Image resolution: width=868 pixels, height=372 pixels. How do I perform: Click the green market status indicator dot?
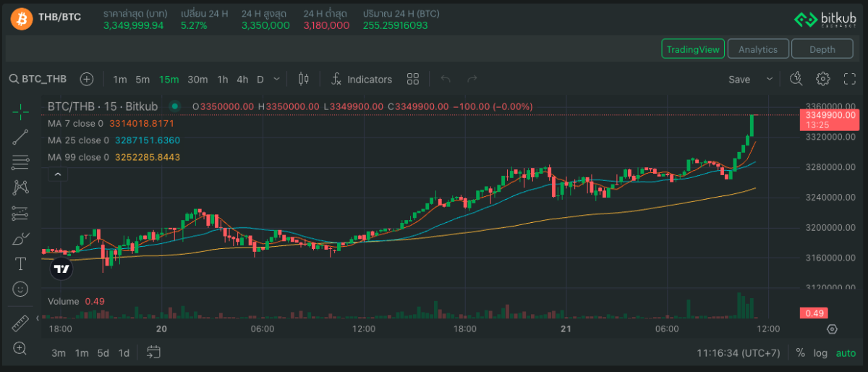174,106
